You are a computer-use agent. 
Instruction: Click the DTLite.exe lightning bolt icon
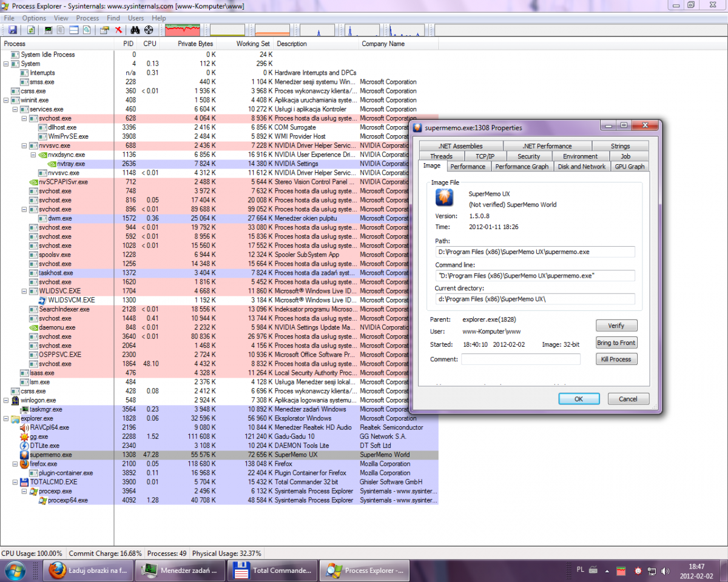tap(24, 446)
